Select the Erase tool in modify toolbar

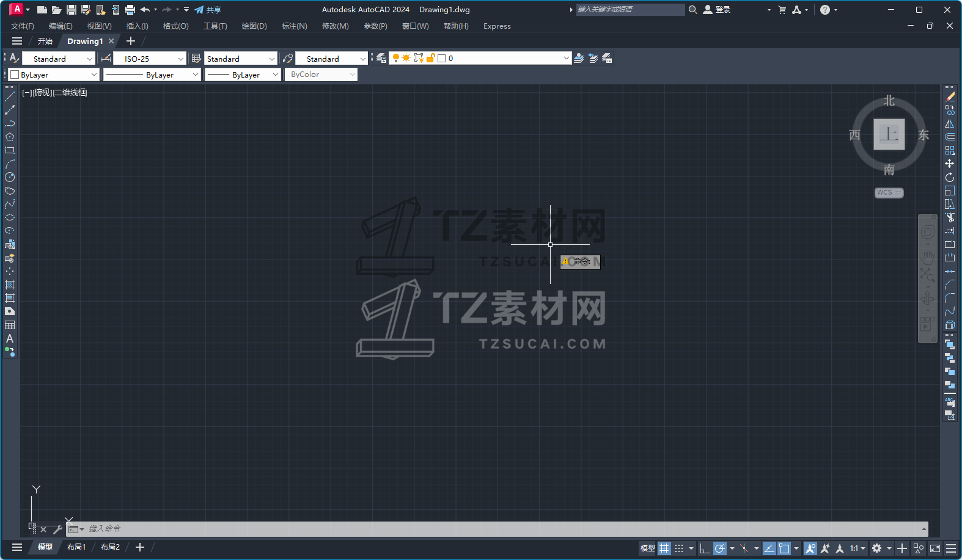pos(950,96)
